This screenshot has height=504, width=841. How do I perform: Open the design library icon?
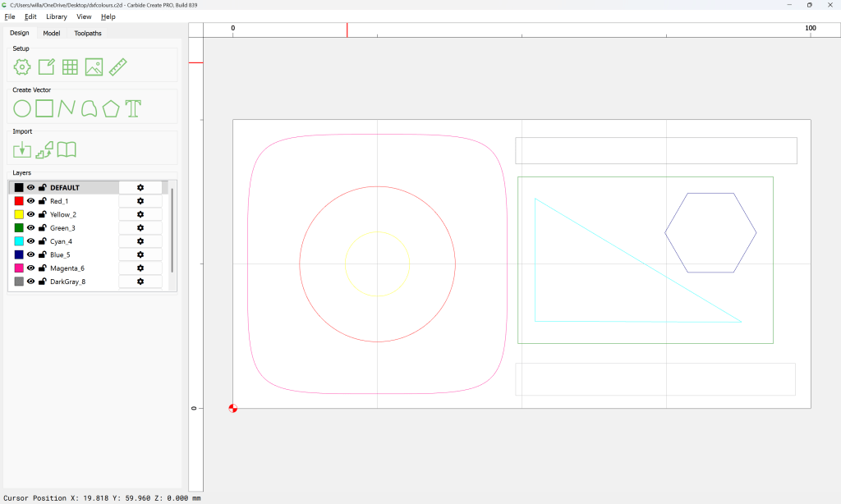67,149
